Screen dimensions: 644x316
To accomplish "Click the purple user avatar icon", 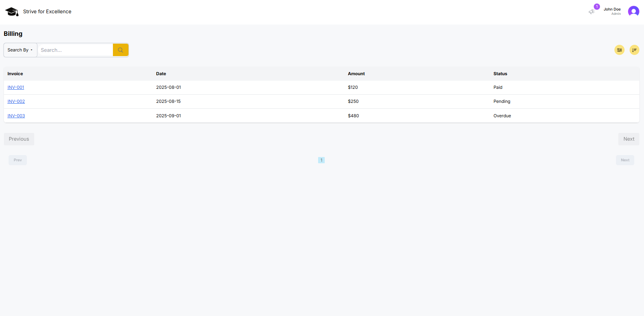I will (x=633, y=11).
